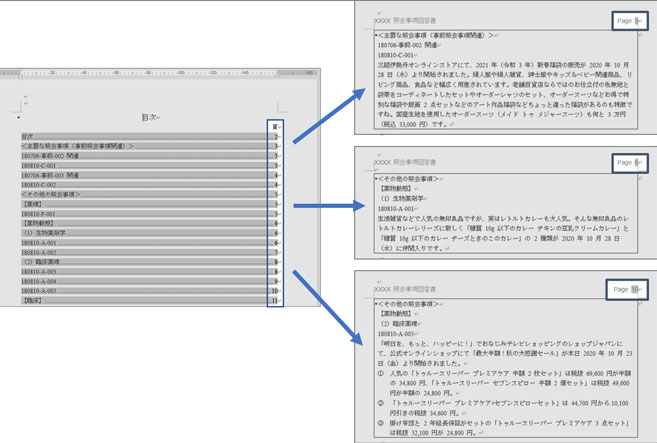Click the 【臨床】 entry at the bottom of the contents

[x=35, y=300]
